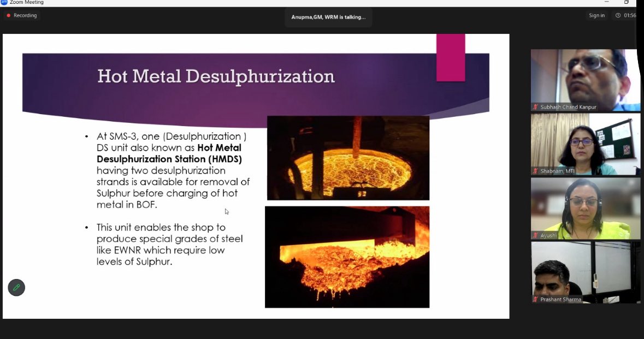Click the 'Shabnam, MTI' name label

pos(557,171)
